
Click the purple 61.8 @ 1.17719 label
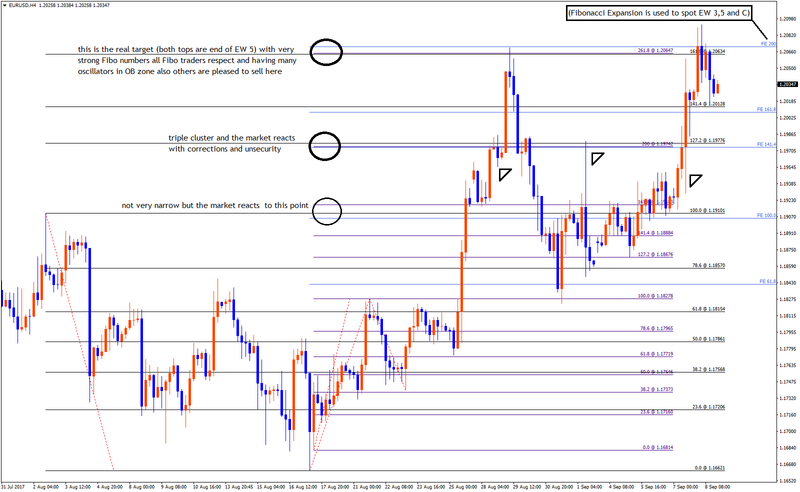click(x=656, y=354)
